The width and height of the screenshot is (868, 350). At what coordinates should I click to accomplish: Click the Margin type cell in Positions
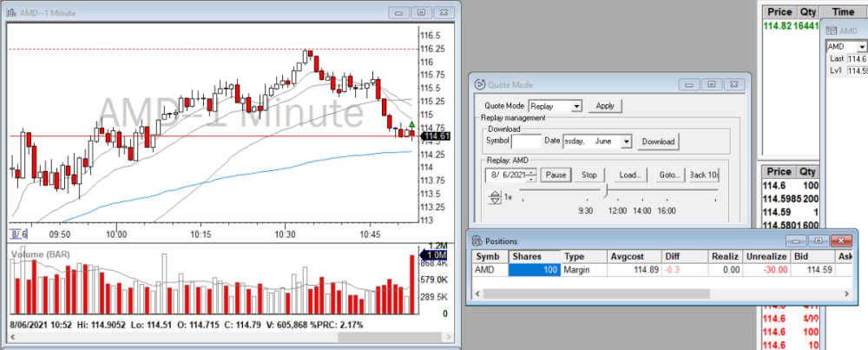pyautogui.click(x=583, y=270)
